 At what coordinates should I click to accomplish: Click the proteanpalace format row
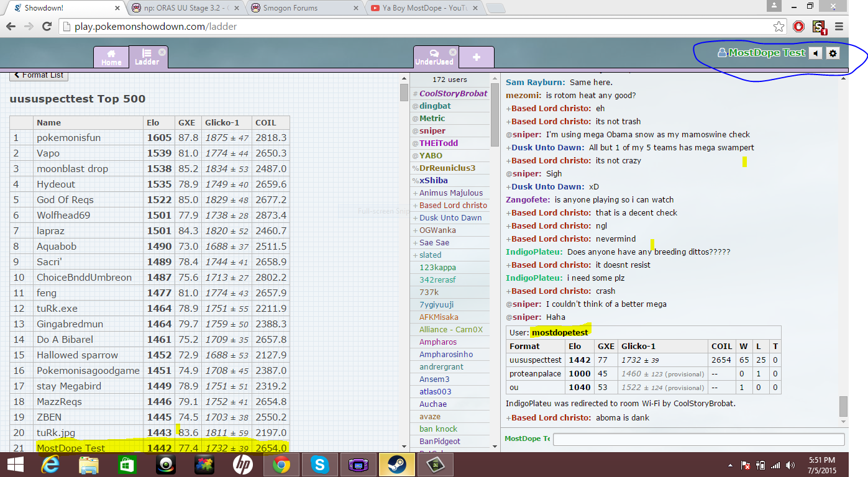tap(643, 374)
